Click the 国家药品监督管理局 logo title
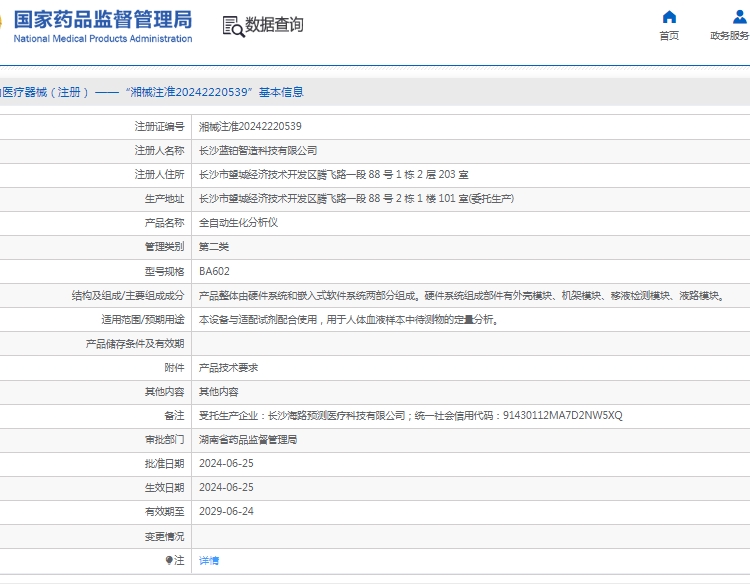Screen dimensions: 750x584 point(103,20)
